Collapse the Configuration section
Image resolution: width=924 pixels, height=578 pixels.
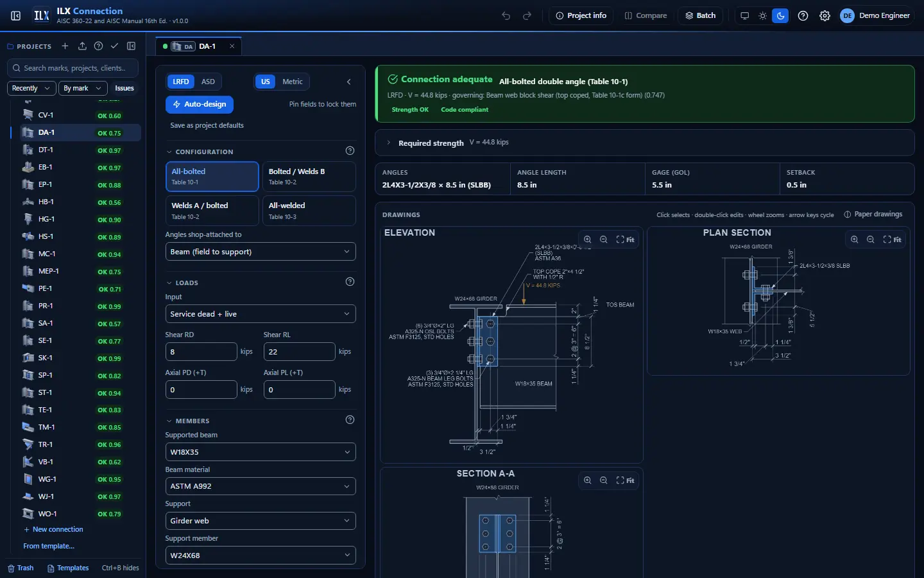[200, 152]
